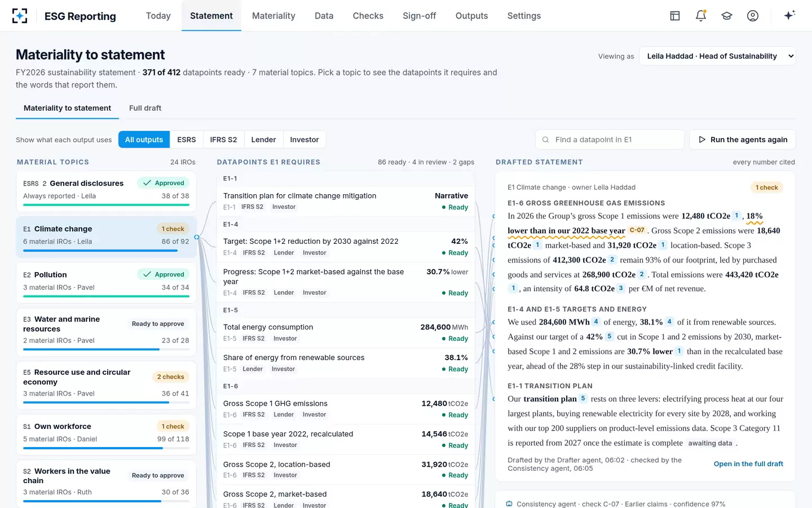Select the E3 Water and marine resources topic
Viewport: 812px width, 508px height.
tap(106, 332)
